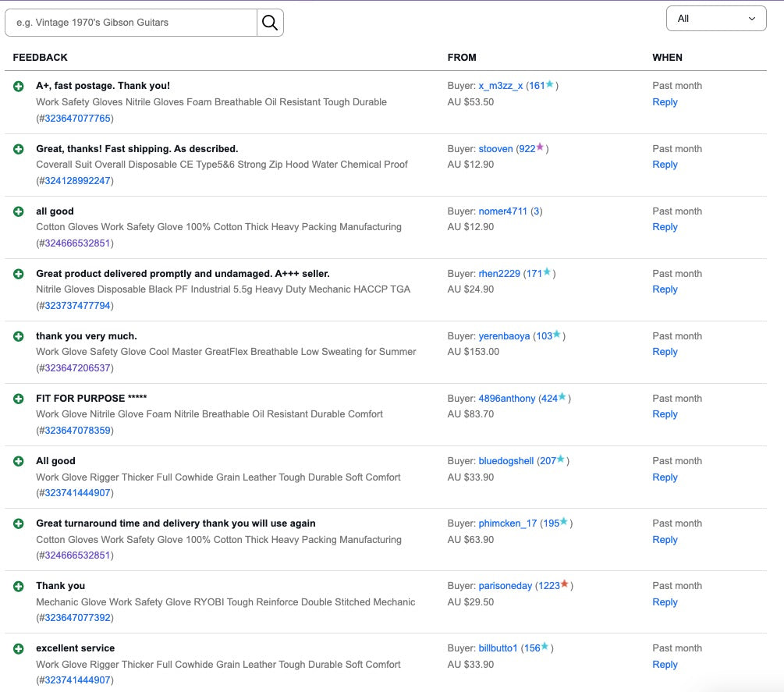Viewport: 784px width, 692px height.
Task: Click positive icon beside parisoneday's 'Thank you'
Action: pos(19,586)
